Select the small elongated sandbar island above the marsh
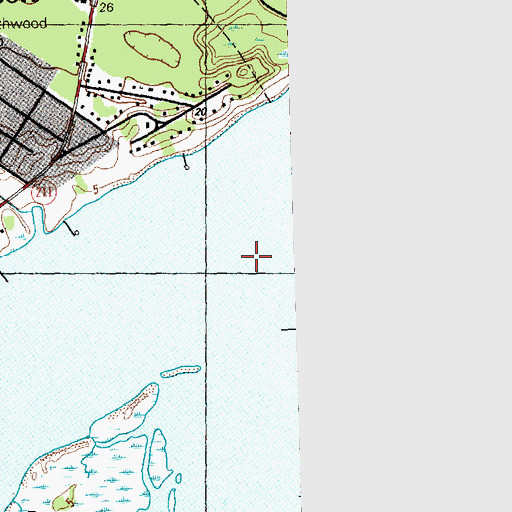This screenshot has height=512, width=512. tap(181, 371)
